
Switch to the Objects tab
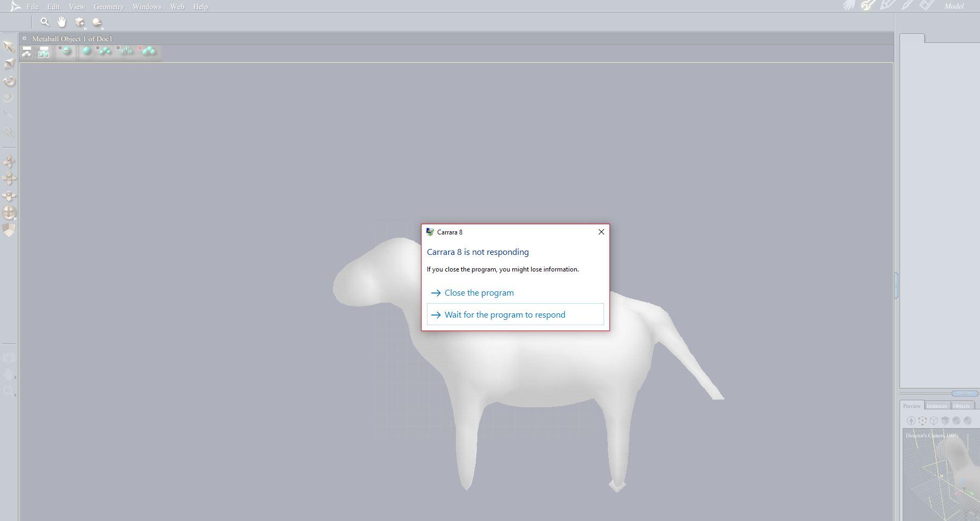click(961, 406)
